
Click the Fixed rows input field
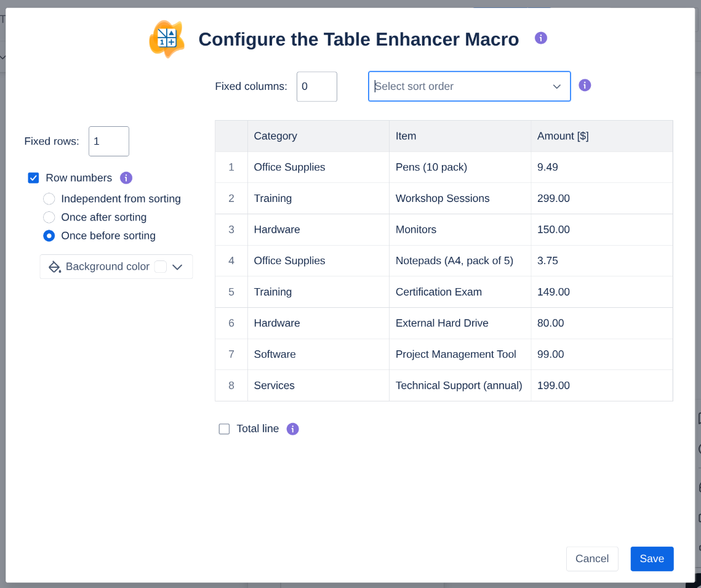[108, 142]
